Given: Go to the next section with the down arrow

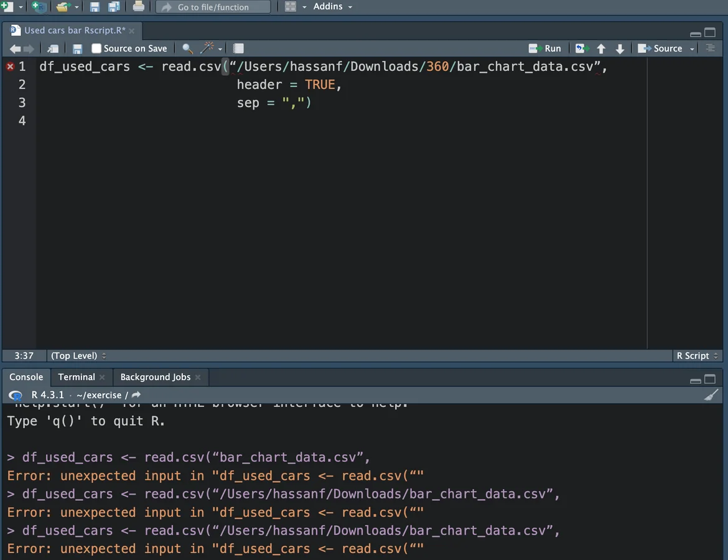Looking at the screenshot, I should click(620, 49).
